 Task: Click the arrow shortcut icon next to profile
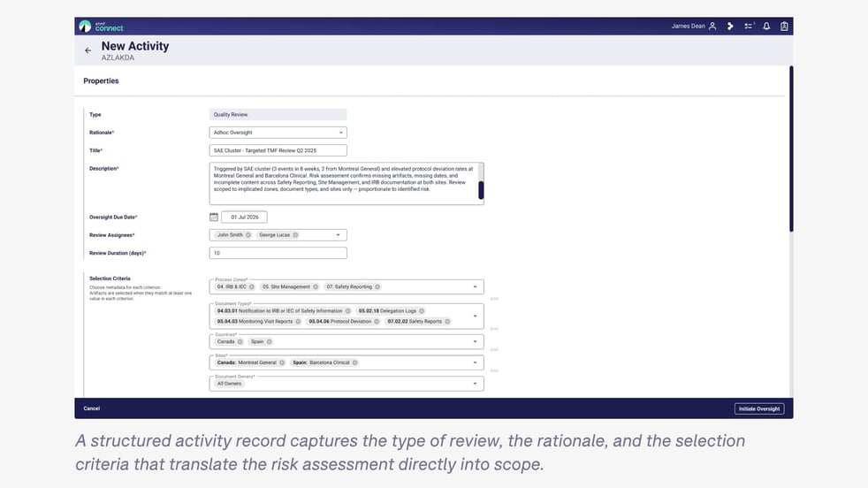(x=730, y=26)
